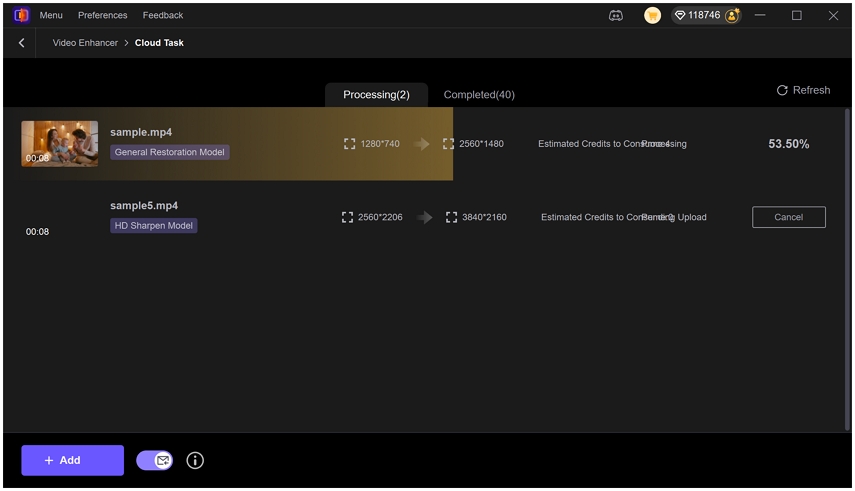
Task: Click the 118746 credits diamond badge
Action: [697, 15]
